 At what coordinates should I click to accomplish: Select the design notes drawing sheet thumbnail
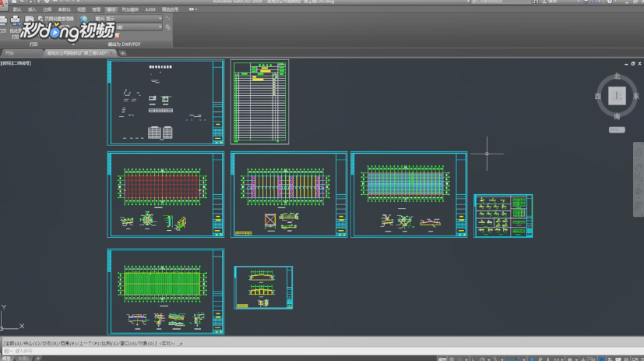point(166,102)
